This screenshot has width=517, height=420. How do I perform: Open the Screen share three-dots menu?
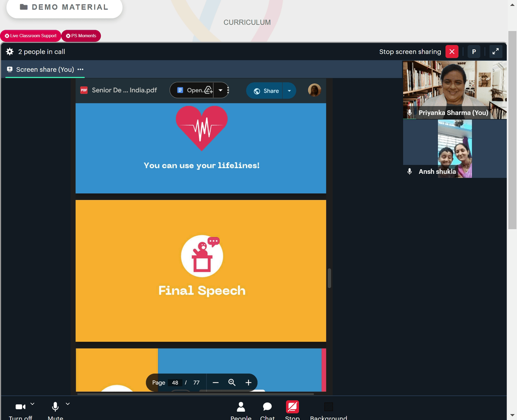tap(81, 69)
